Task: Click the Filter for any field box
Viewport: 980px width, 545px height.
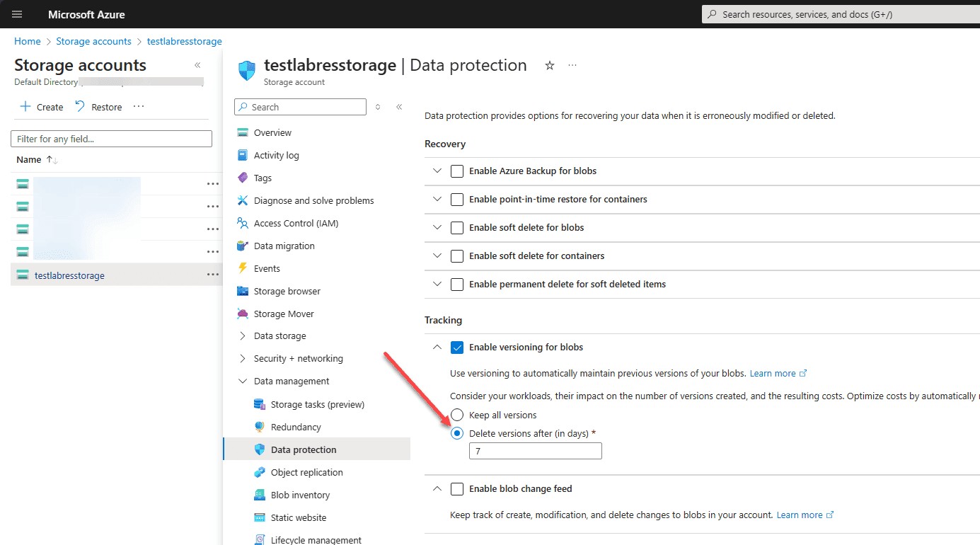Action: point(112,139)
